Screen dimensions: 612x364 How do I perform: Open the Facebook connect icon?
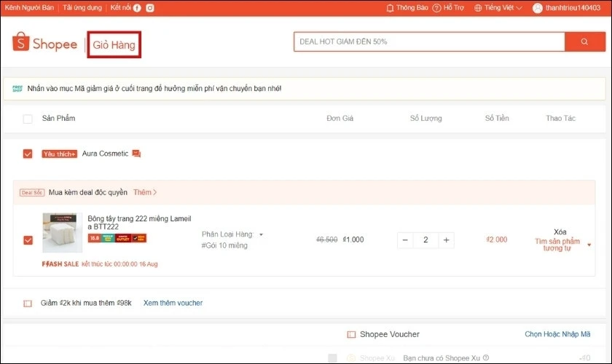point(137,8)
